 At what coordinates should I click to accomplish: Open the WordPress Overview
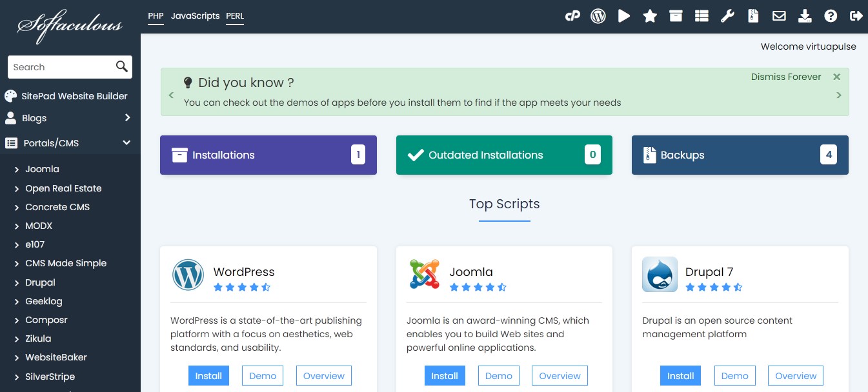(324, 376)
